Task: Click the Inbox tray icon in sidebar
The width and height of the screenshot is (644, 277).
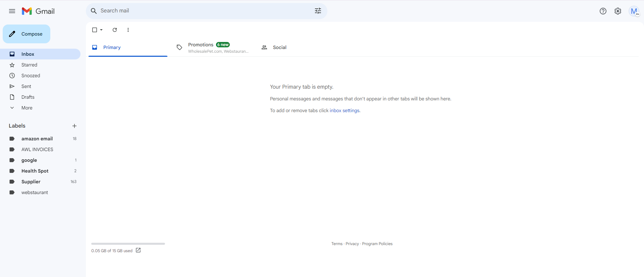Action: (x=12, y=54)
